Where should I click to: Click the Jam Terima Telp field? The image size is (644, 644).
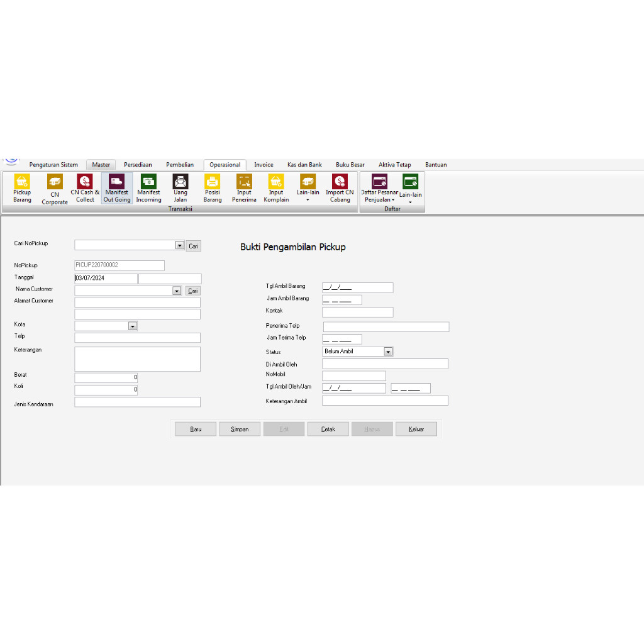point(342,339)
